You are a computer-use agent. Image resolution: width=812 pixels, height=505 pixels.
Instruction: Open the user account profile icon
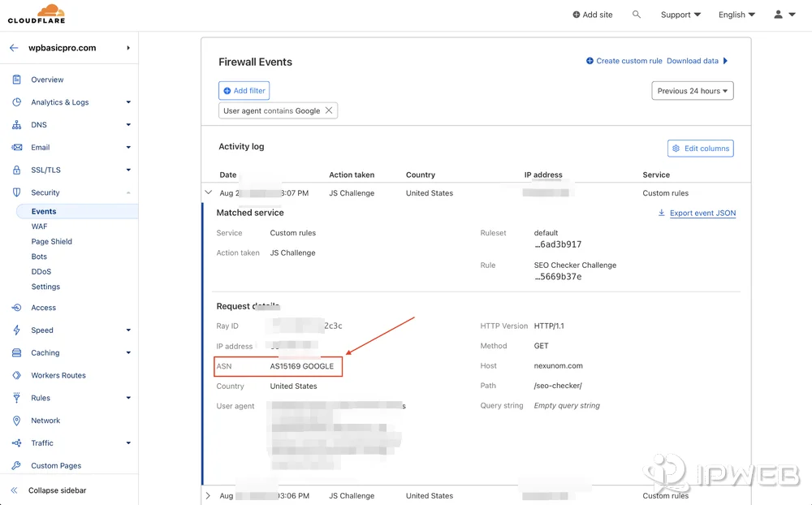778,15
